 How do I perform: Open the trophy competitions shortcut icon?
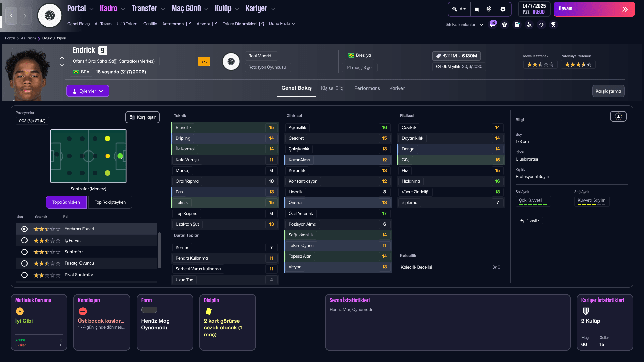pyautogui.click(x=554, y=25)
